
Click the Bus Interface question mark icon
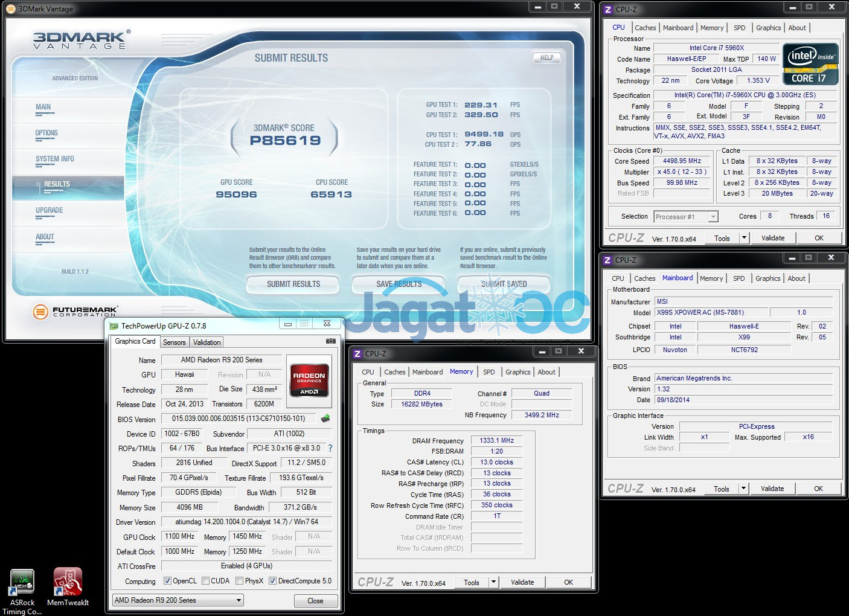pyautogui.click(x=330, y=448)
